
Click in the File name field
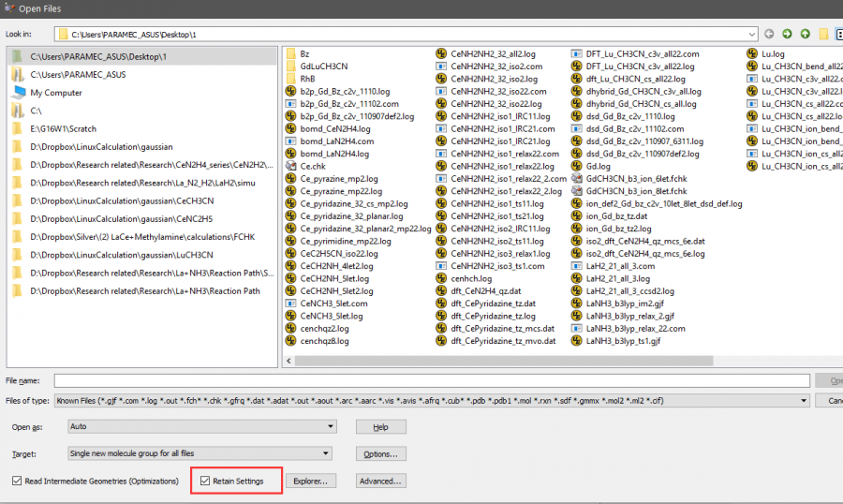point(432,381)
